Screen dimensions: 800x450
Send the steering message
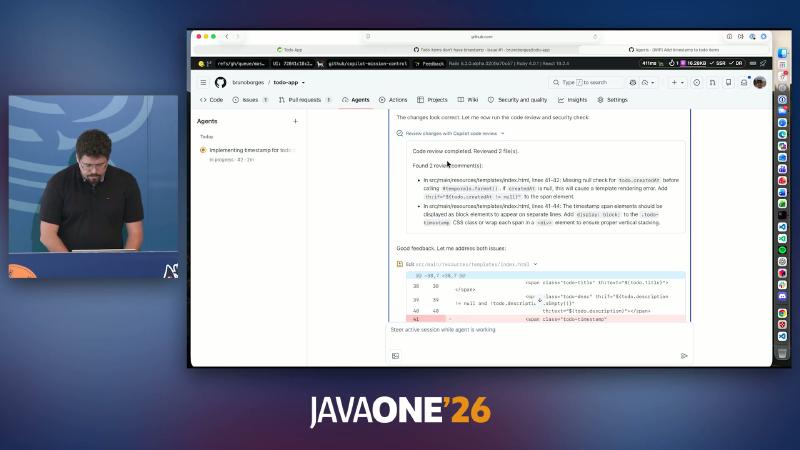pos(684,356)
